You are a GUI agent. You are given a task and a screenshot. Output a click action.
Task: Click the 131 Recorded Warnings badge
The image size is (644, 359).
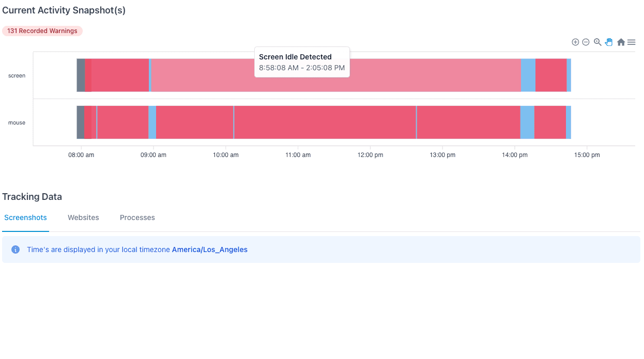(x=42, y=31)
